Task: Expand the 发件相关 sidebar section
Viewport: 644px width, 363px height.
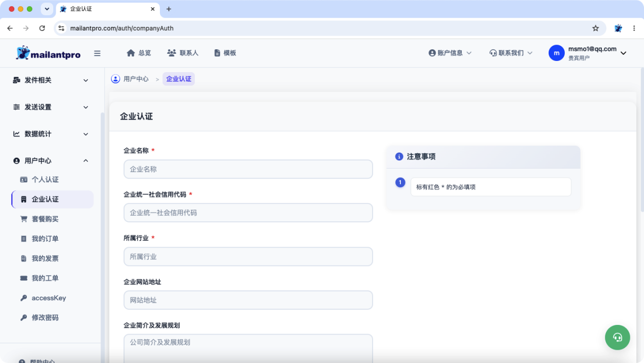Action: 51,80
